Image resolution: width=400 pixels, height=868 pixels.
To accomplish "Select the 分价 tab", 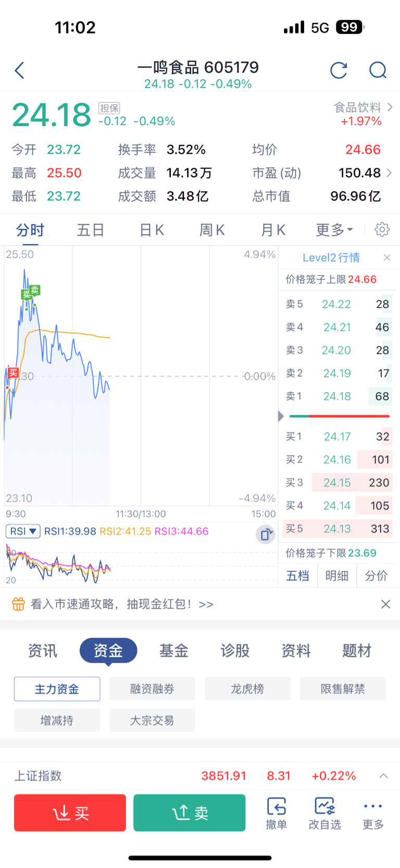I will 376,576.
